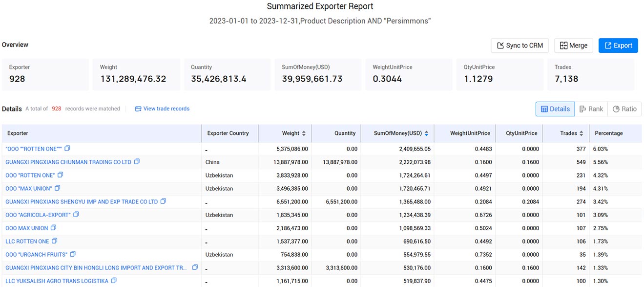This screenshot has width=644, height=287.
Task: Switch to the Rank view tab
Action: click(591, 109)
